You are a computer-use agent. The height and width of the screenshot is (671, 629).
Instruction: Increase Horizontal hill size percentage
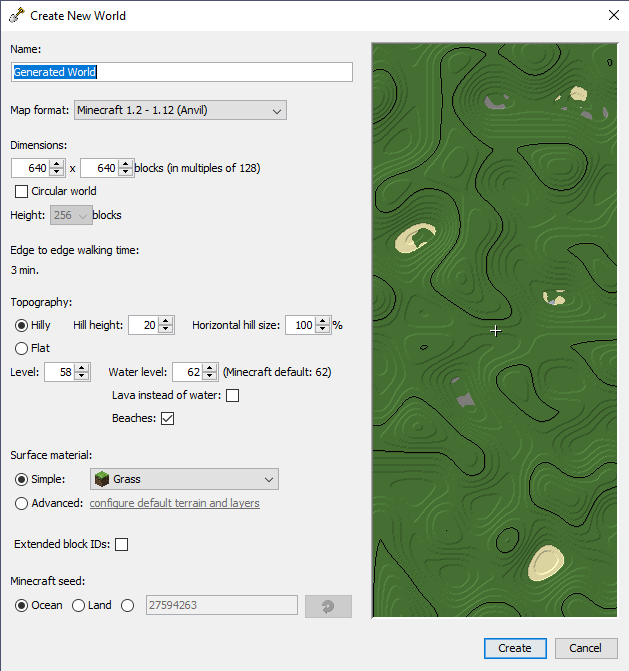(x=323, y=321)
